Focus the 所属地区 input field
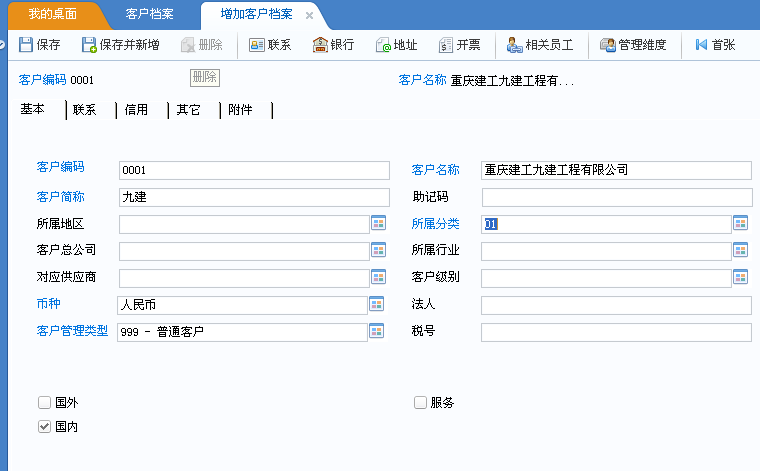The height and width of the screenshot is (471, 760). point(244,224)
